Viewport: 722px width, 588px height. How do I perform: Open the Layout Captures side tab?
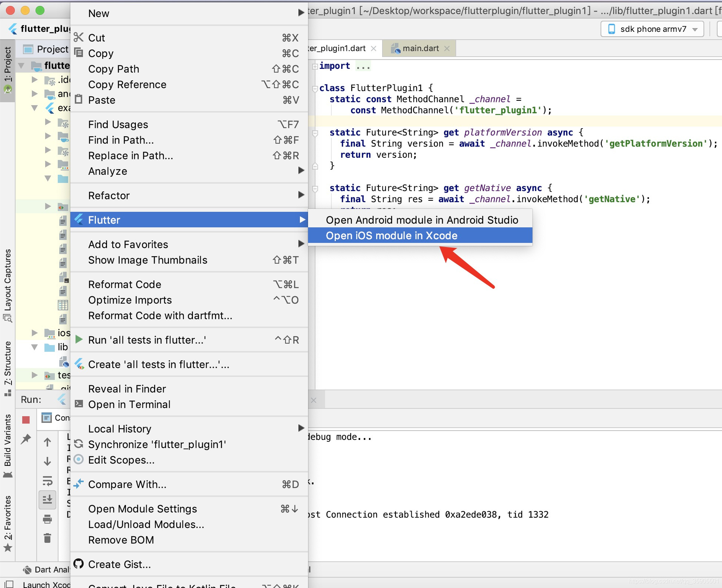(x=7, y=285)
